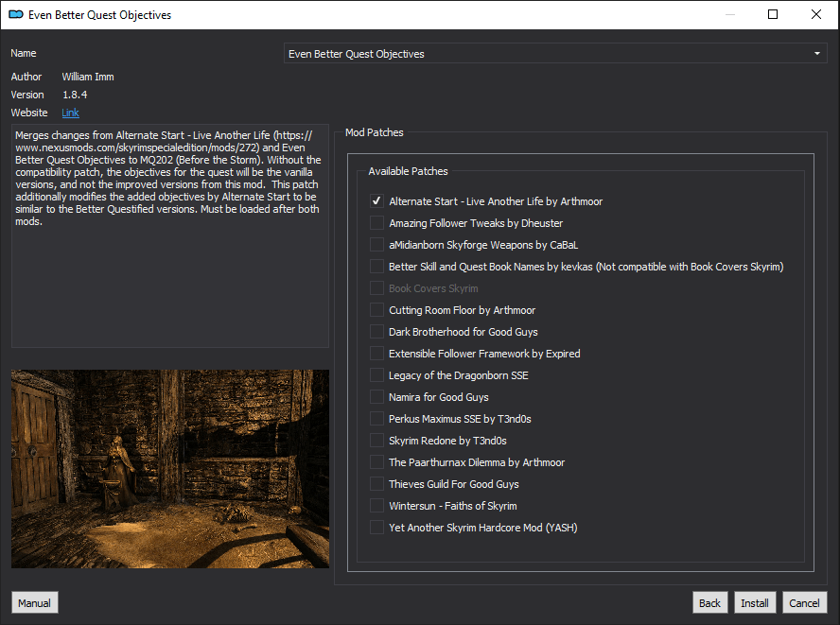
Task: Click the mod description text box
Action: click(170, 236)
